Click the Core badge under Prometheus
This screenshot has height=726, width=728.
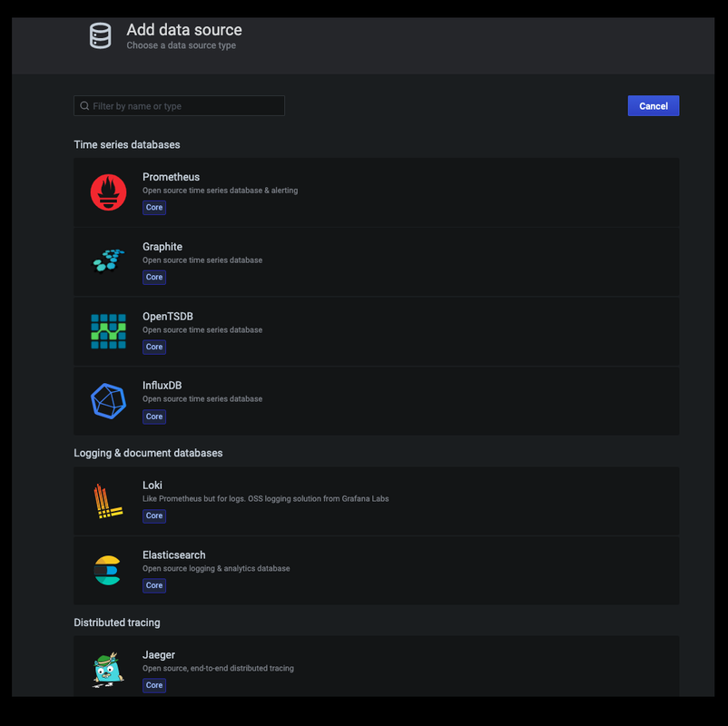154,208
